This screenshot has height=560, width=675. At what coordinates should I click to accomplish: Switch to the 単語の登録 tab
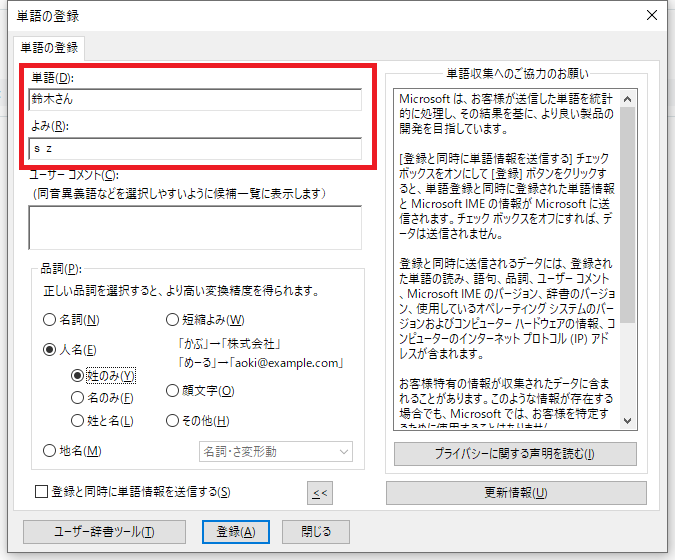click(49, 48)
